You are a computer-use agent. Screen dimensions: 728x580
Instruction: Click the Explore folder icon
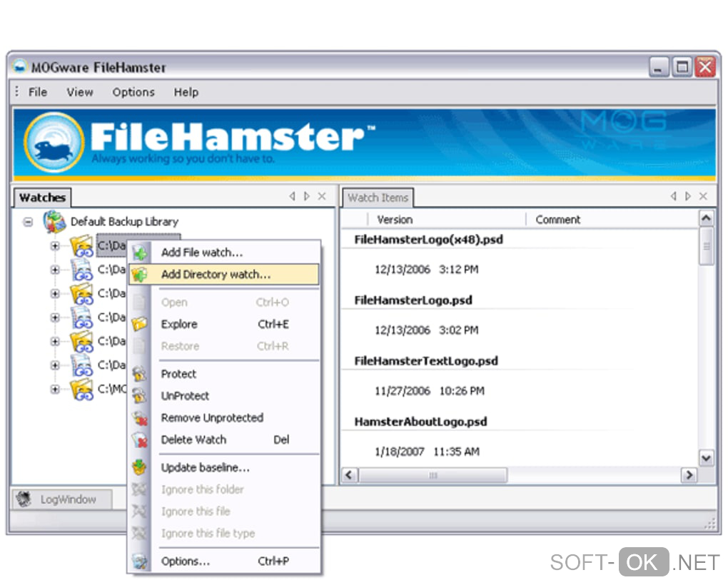tap(139, 324)
